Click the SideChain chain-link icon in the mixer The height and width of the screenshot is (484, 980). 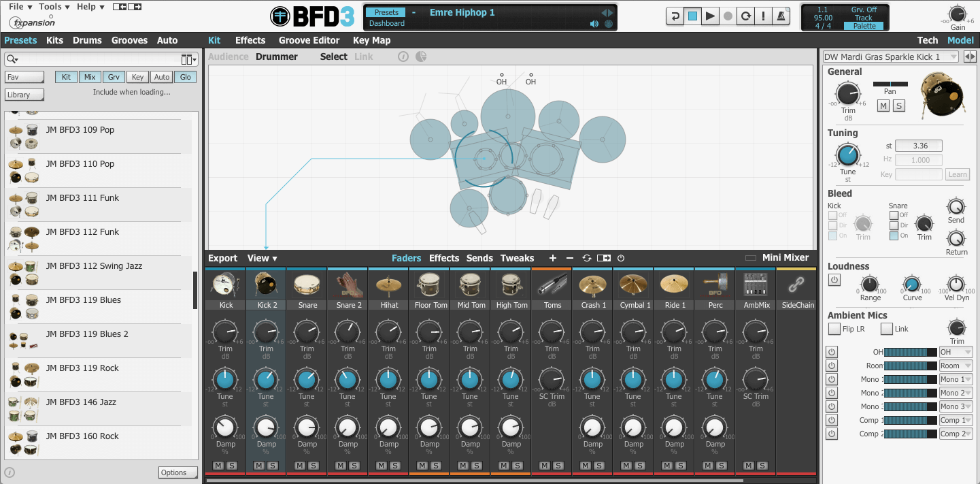797,283
